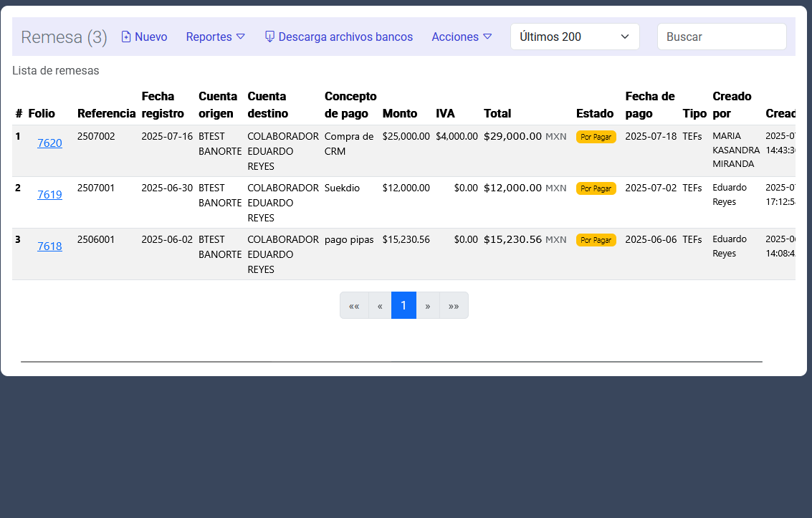Open folio 7620 link
Viewport: 812px width, 518px height.
point(49,143)
